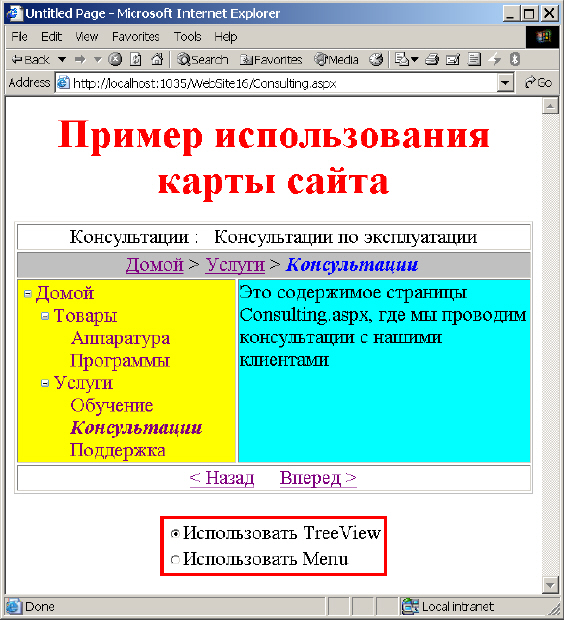Click the Услуги breadcrumb link
The height and width of the screenshot is (620, 564).
coord(235,265)
